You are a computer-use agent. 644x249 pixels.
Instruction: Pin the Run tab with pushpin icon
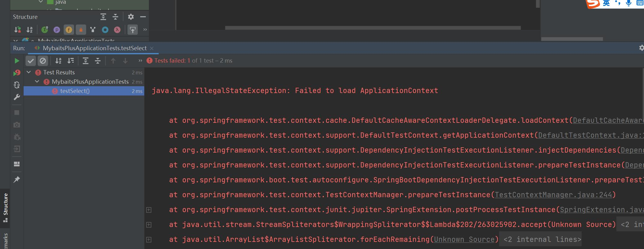pyautogui.click(x=17, y=180)
